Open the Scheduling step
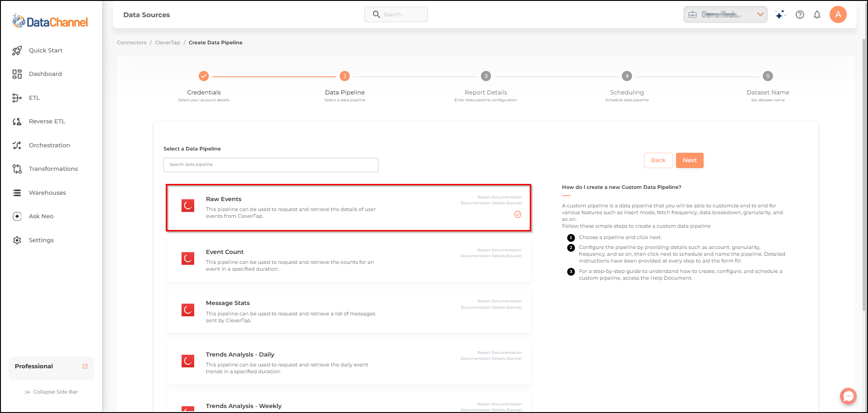The width and height of the screenshot is (868, 413). (x=627, y=76)
